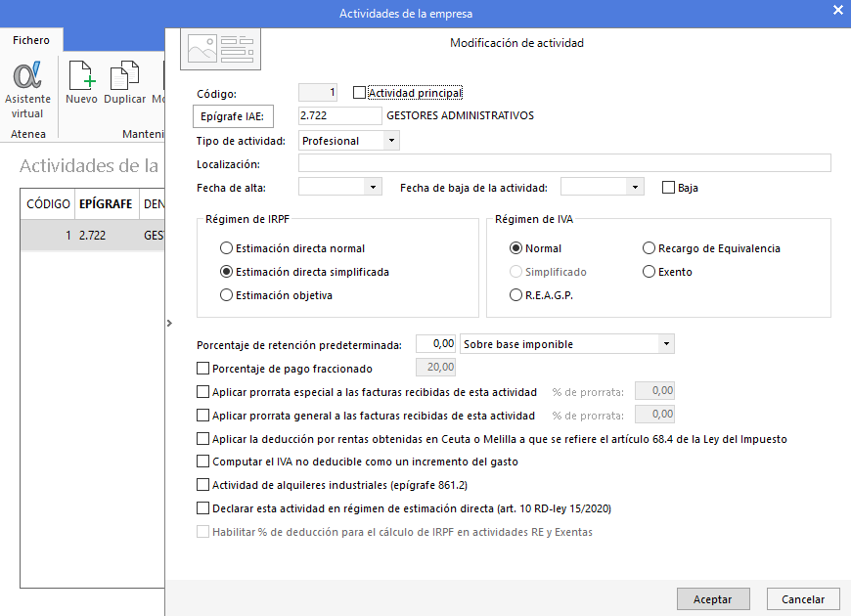This screenshot has width=851, height=616.
Task: Select the table row with 2.722
Action: (x=92, y=235)
